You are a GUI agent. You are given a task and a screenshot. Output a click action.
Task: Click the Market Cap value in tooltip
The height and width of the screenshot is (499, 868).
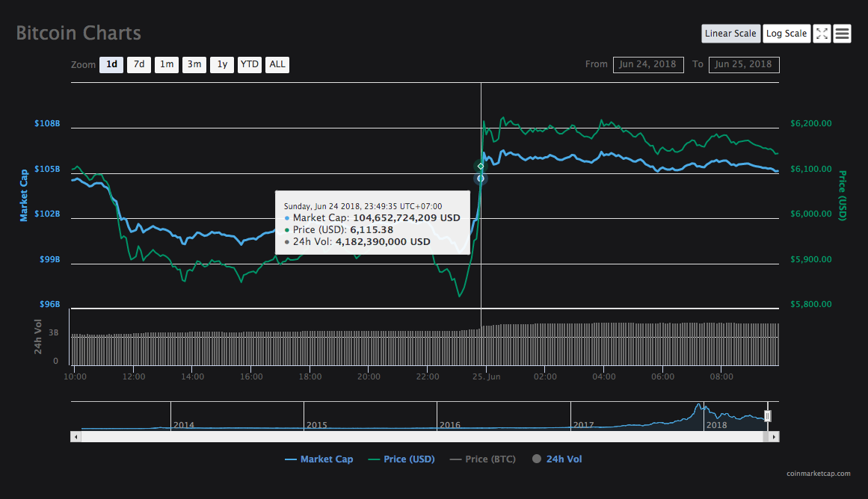point(406,218)
